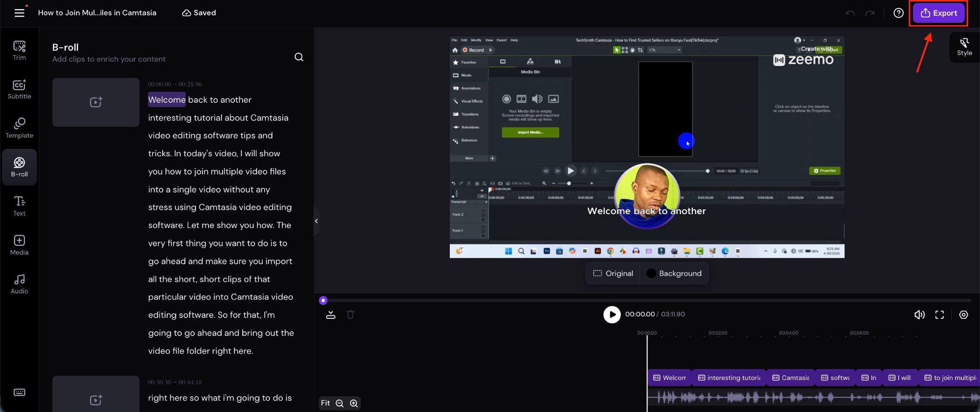Select the 'In' subtitle clip
Screen dimensions: 980x412
[869, 378]
